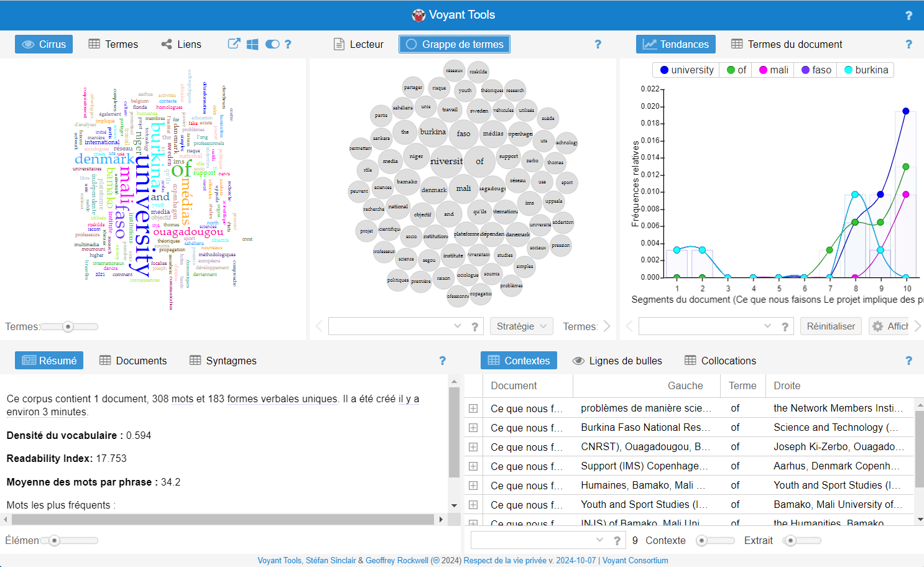Click the Voyant owl logo
This screenshot has width=924, height=567.
point(418,15)
